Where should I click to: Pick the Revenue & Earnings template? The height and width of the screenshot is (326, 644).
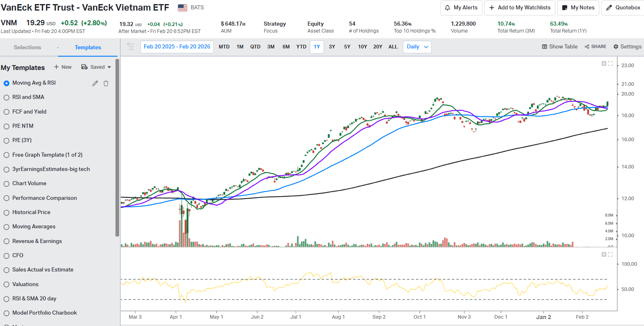7,241
